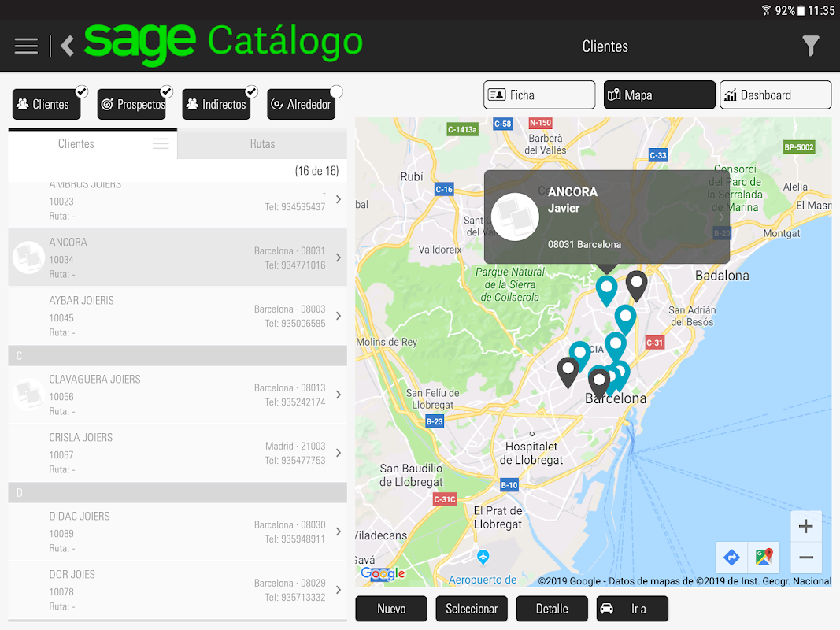Select the AYBAR JOIERIS client name
840x630 pixels.
81,301
